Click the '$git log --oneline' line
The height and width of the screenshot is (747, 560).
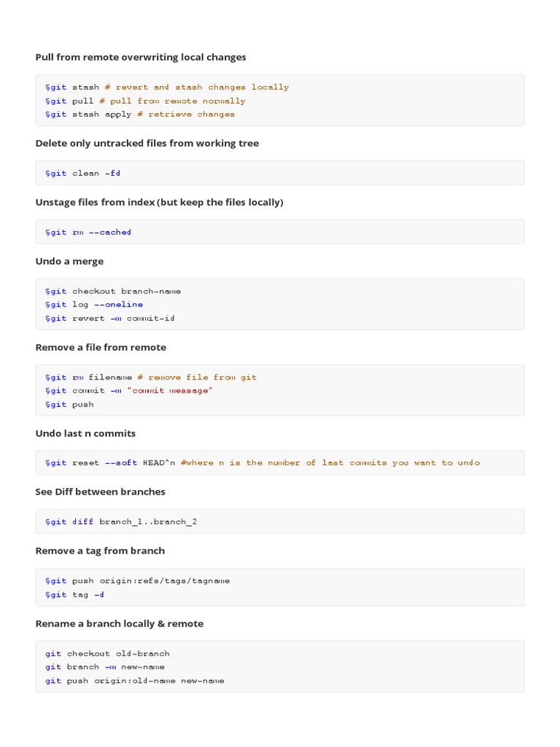94,304
